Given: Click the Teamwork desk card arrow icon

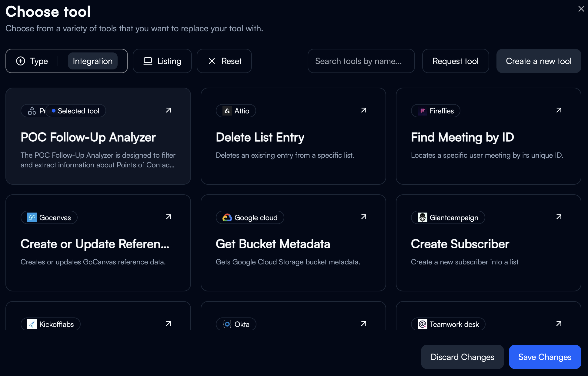Looking at the screenshot, I should [559, 324].
